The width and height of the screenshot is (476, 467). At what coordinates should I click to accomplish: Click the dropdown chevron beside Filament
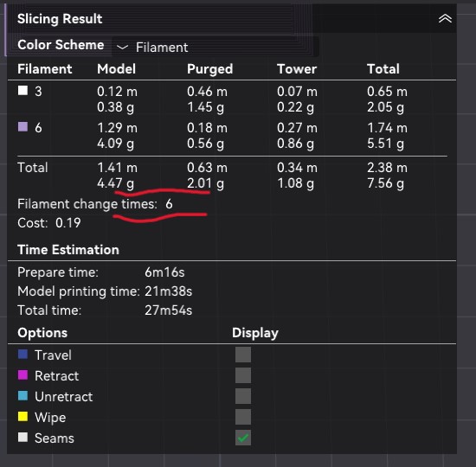(123, 48)
